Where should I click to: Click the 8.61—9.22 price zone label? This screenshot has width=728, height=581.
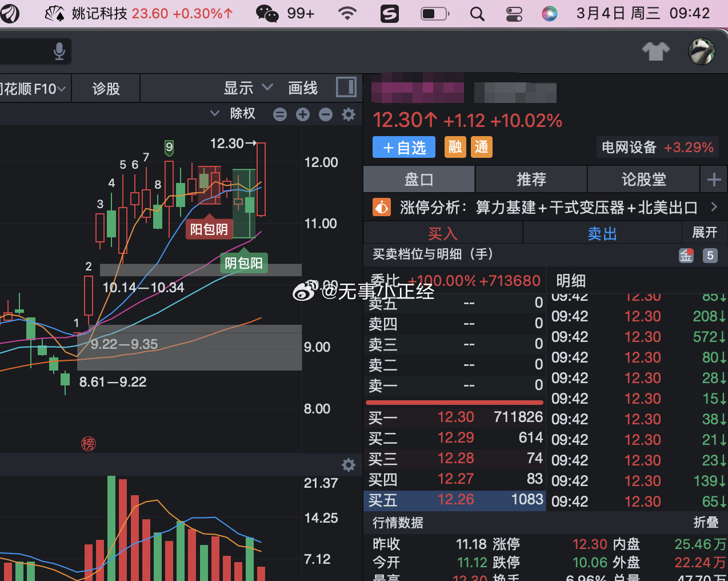[x=113, y=381]
